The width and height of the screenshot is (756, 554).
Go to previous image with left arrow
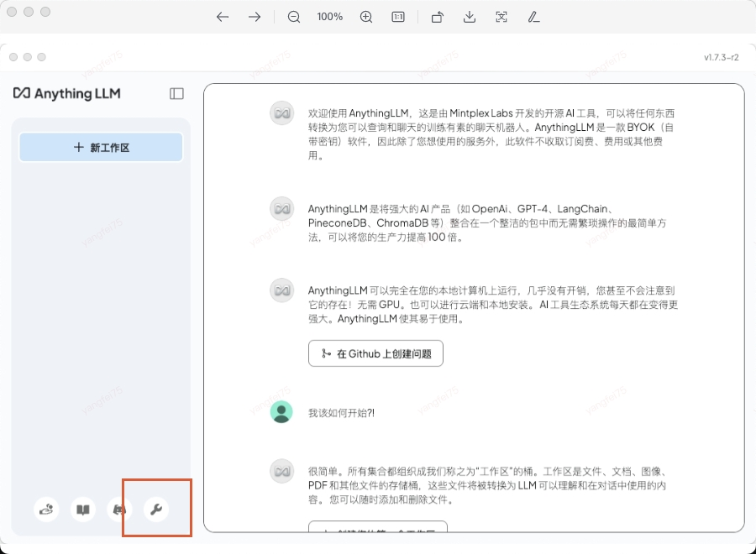tap(223, 17)
